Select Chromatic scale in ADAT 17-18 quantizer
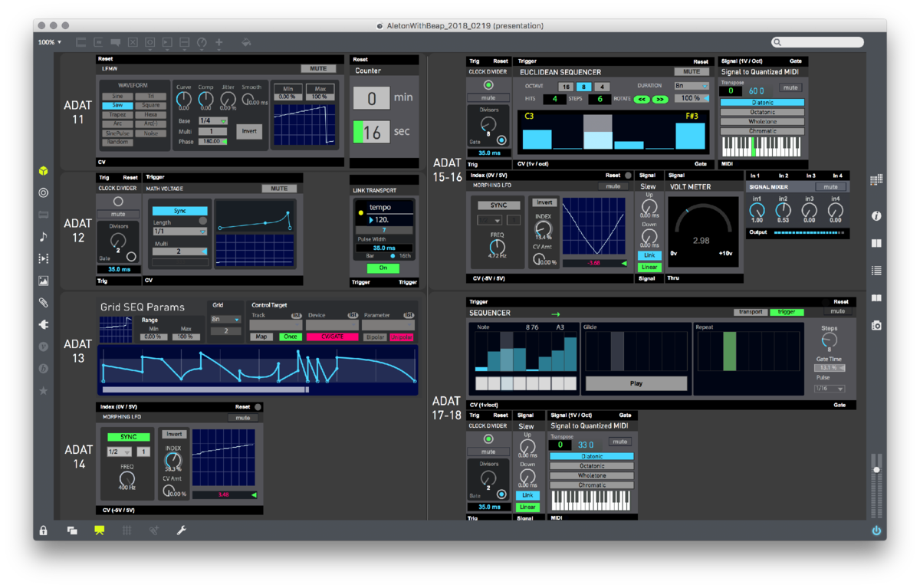Viewport: 920px width, 588px height. pos(592,485)
